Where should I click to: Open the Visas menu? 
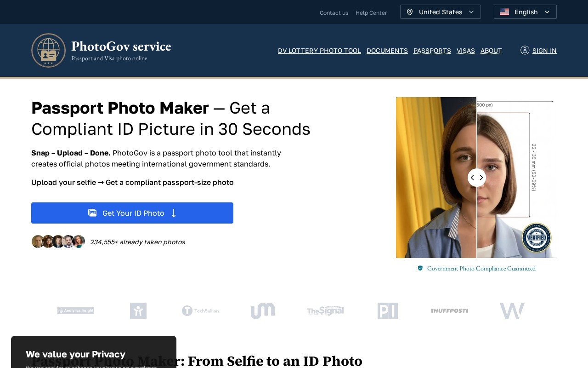(x=466, y=51)
